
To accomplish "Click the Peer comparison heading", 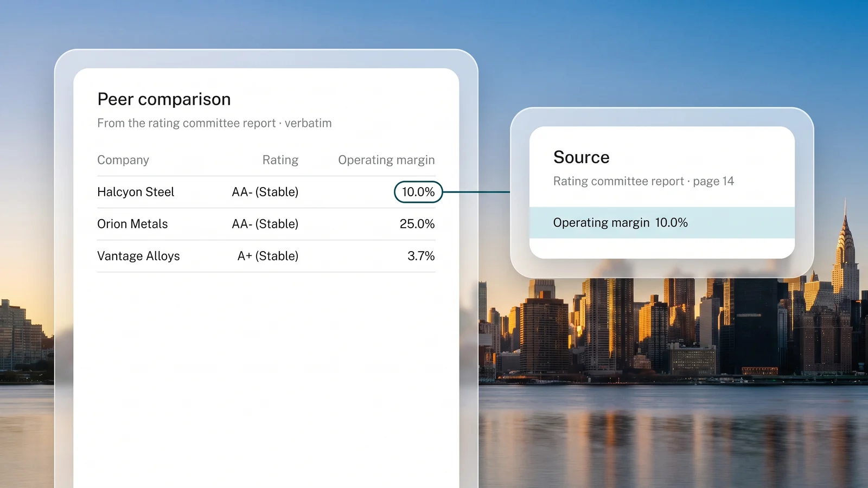I will [x=164, y=99].
